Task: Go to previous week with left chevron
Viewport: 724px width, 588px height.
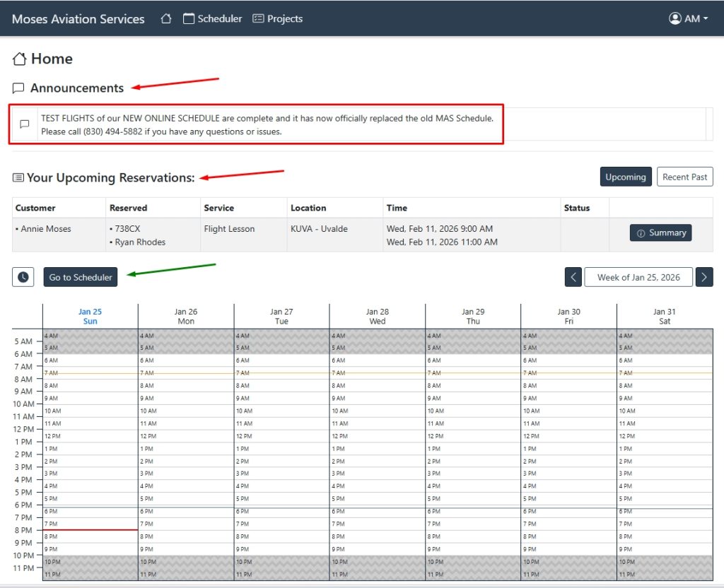Action: (x=573, y=277)
